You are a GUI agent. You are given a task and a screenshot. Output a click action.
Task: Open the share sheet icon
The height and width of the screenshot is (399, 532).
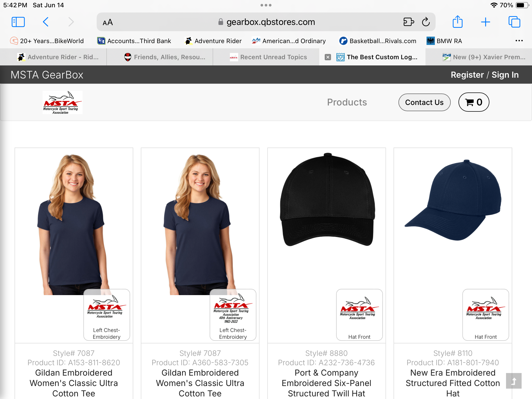[x=457, y=22]
